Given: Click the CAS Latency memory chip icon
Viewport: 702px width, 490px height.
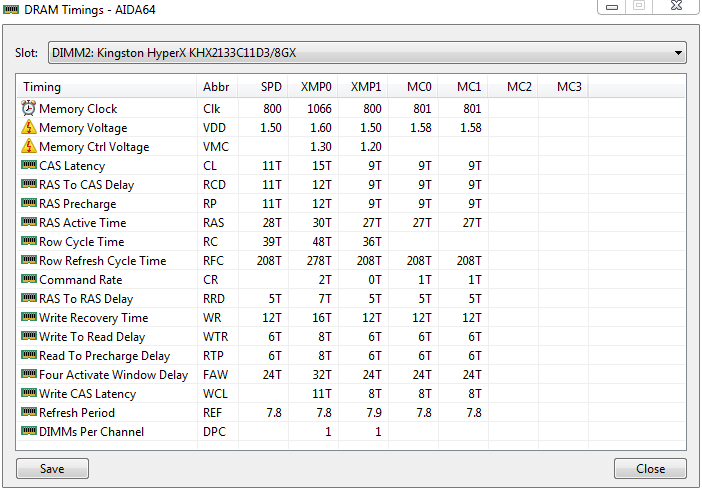Looking at the screenshot, I should [x=28, y=166].
